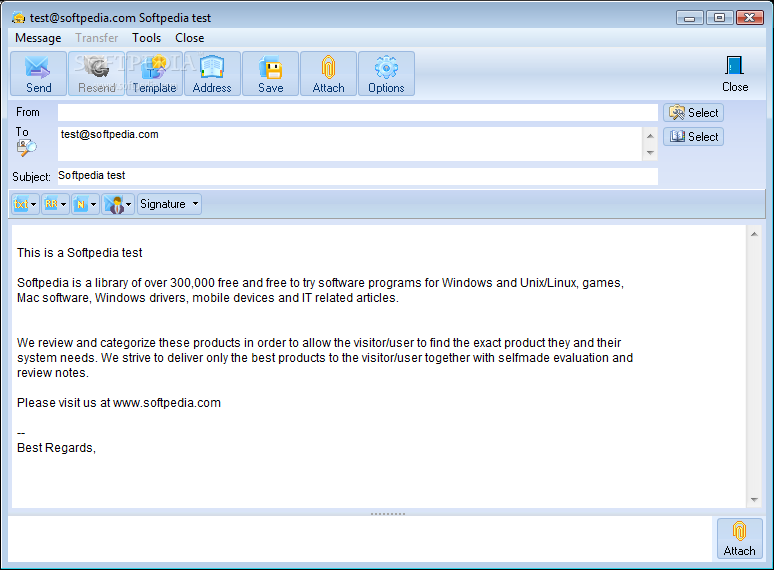Open the Template toolbar button

(x=155, y=74)
